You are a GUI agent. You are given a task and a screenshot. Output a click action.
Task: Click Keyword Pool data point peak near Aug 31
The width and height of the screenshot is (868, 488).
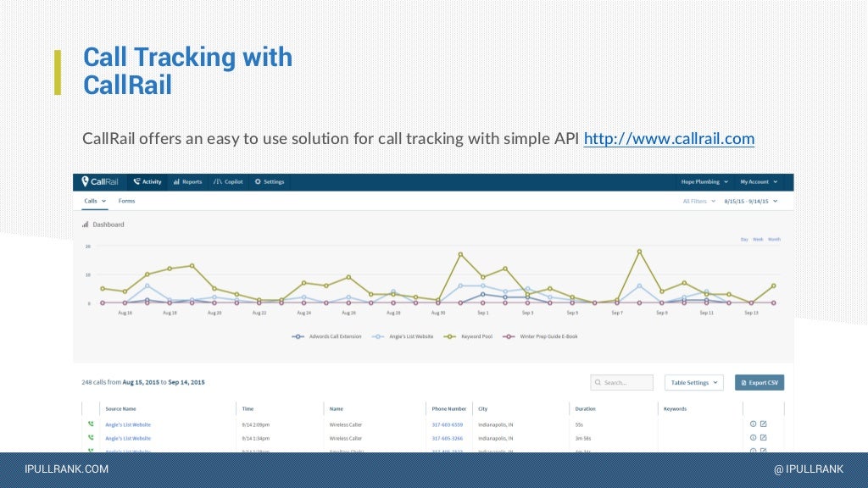click(x=460, y=254)
